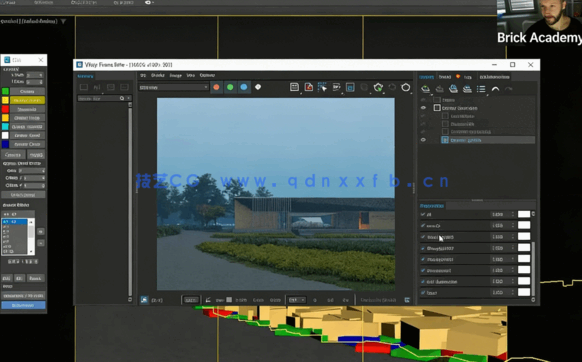Click the green color swatch in left panel
The image size is (582, 362).
[x=5, y=91]
